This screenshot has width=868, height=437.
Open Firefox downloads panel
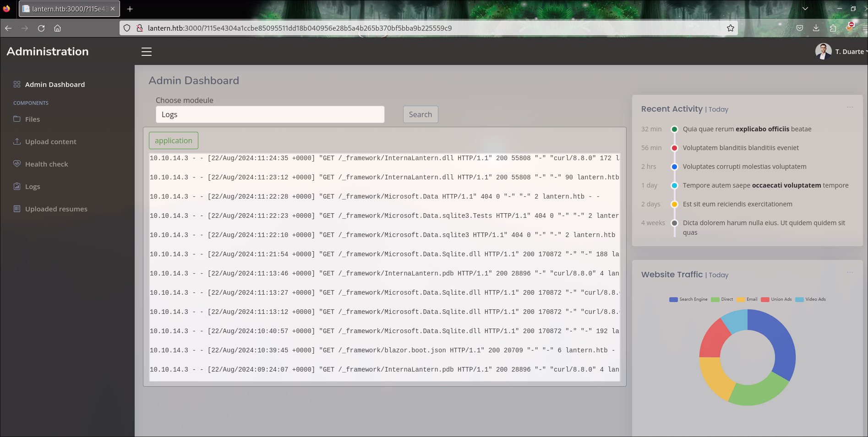point(816,28)
